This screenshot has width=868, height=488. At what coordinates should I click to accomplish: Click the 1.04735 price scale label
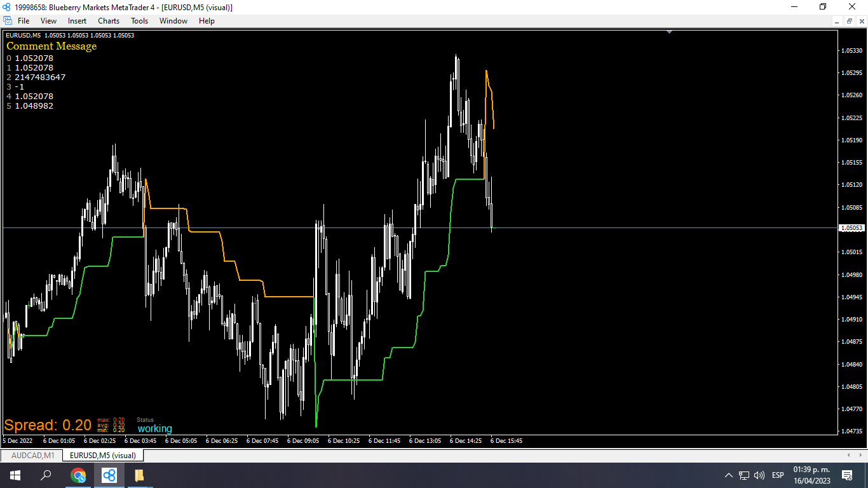(x=851, y=431)
